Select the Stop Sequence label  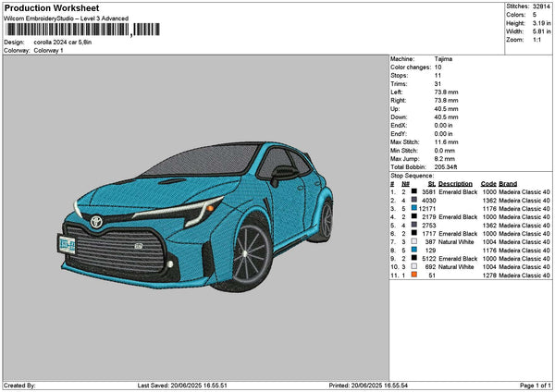[x=412, y=174]
